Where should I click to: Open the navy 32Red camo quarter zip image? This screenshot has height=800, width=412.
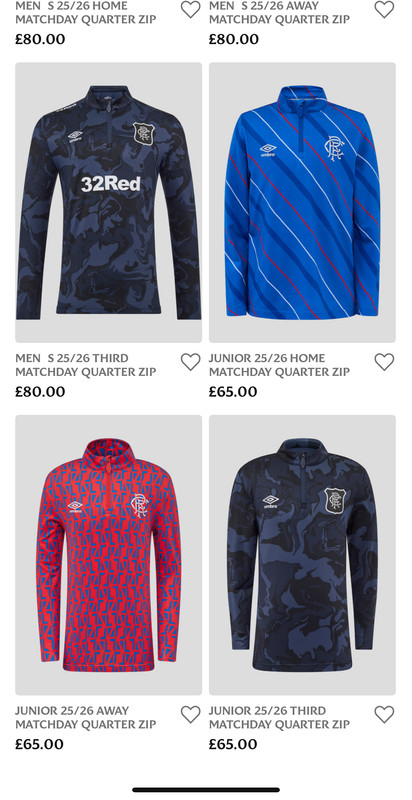tap(108, 203)
